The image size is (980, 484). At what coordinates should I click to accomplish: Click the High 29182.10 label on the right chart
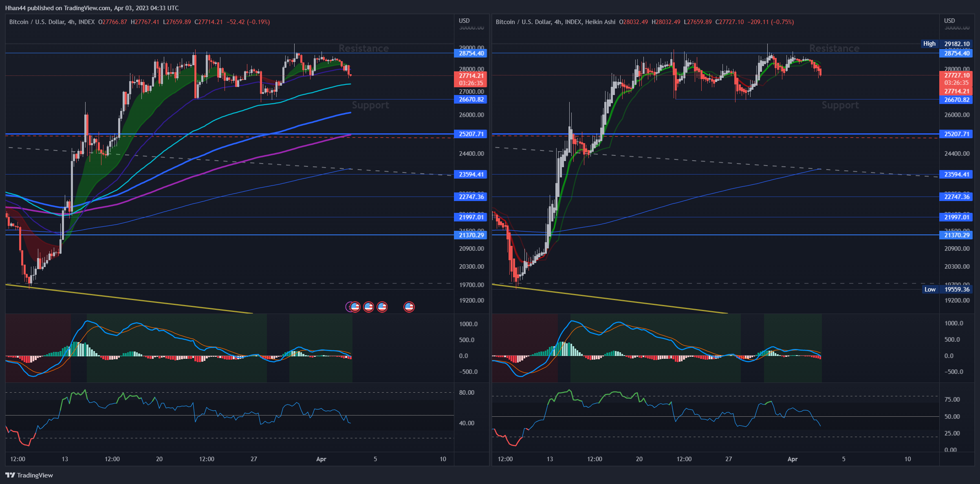[x=946, y=44]
